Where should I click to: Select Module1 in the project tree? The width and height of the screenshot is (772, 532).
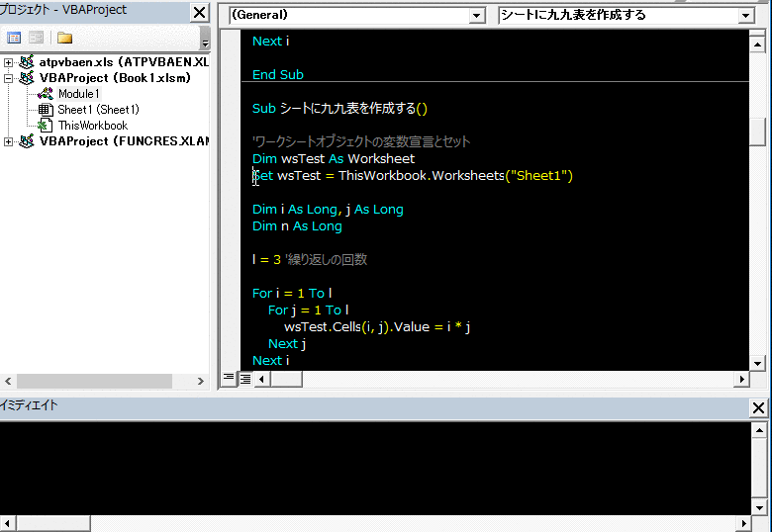pyautogui.click(x=78, y=94)
